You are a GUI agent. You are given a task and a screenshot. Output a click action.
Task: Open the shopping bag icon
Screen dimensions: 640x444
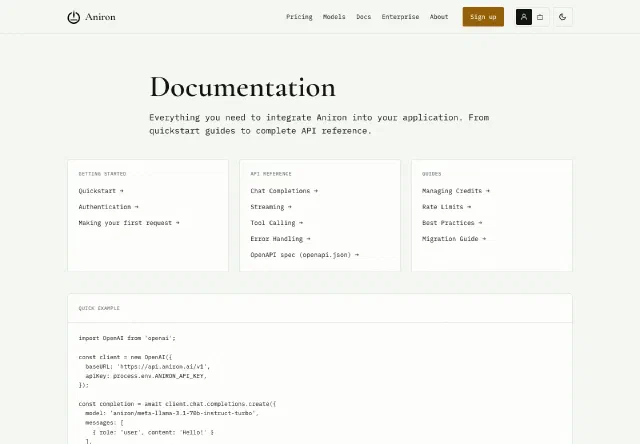[x=540, y=17]
